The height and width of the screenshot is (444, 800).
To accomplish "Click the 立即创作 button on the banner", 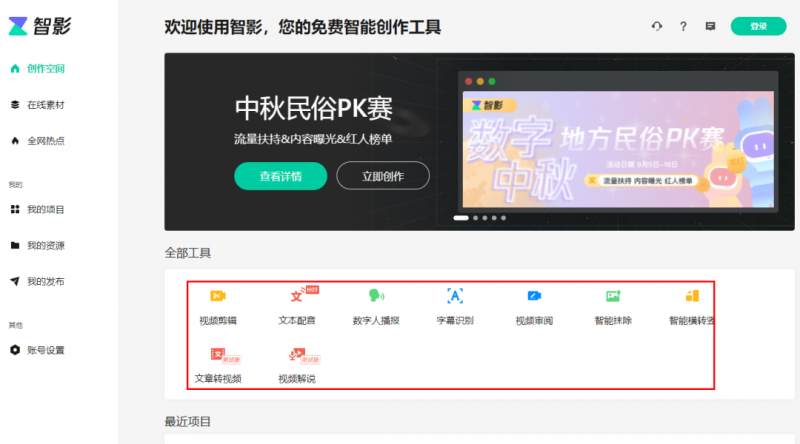I will pyautogui.click(x=382, y=176).
